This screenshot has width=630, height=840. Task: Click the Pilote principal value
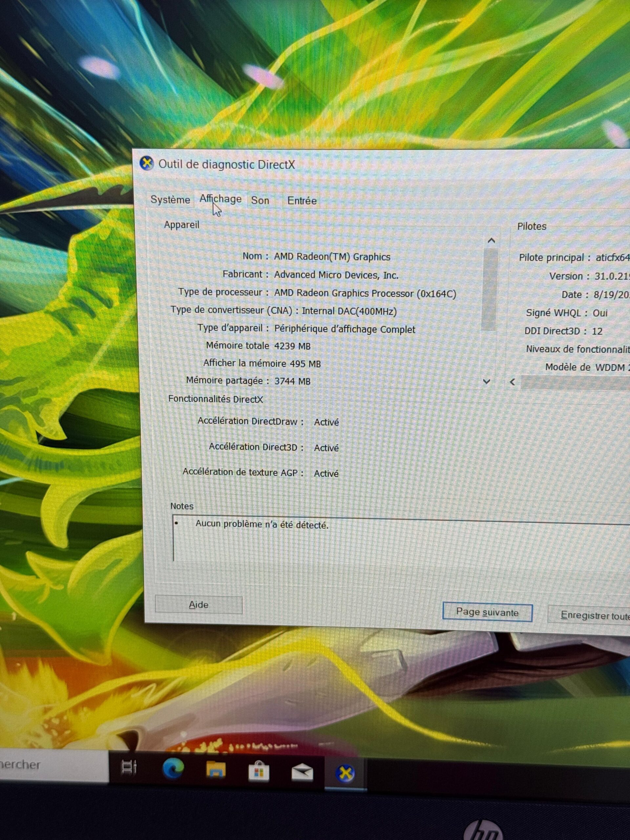click(x=613, y=258)
